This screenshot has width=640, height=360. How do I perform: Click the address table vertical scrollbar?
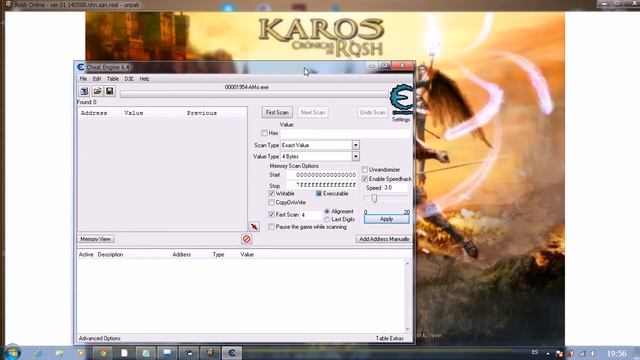click(x=407, y=296)
